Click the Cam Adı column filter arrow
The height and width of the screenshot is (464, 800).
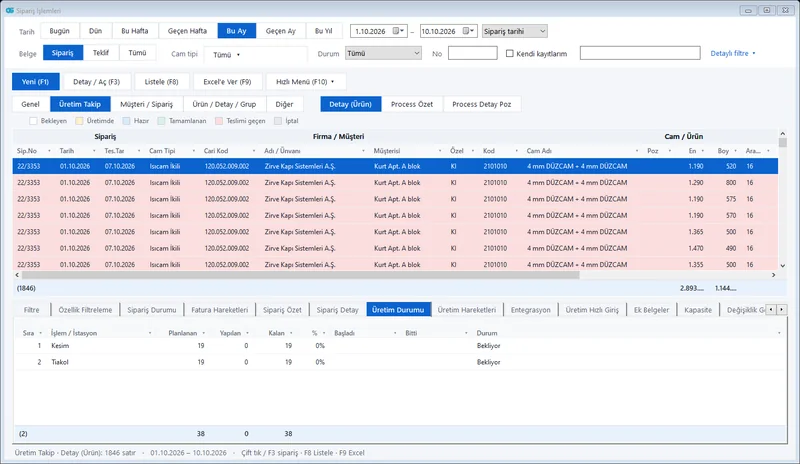tap(637, 151)
